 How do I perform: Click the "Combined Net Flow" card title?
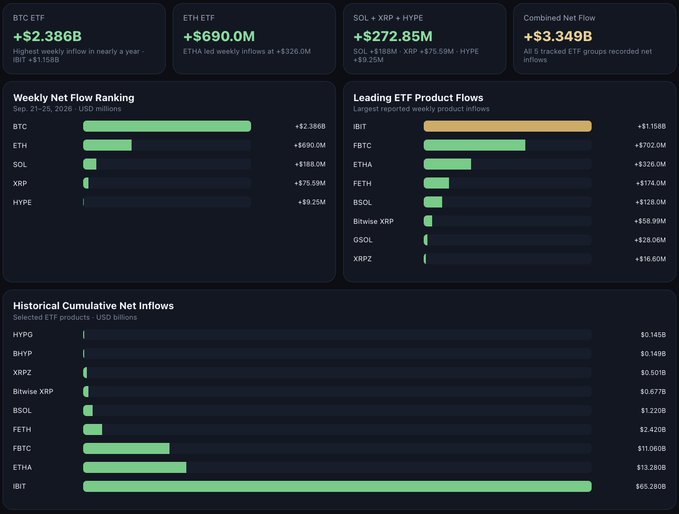559,18
